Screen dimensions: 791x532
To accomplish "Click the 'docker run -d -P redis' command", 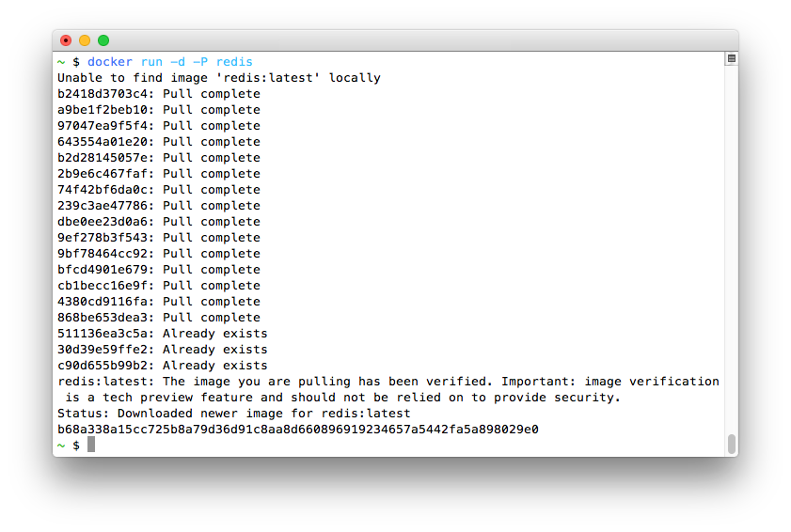I will click(170, 62).
